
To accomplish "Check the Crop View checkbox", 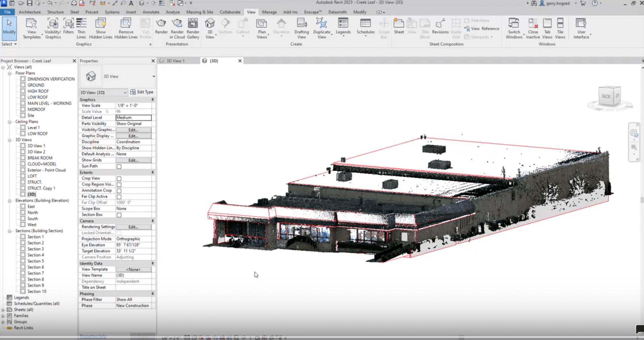I will [x=119, y=179].
